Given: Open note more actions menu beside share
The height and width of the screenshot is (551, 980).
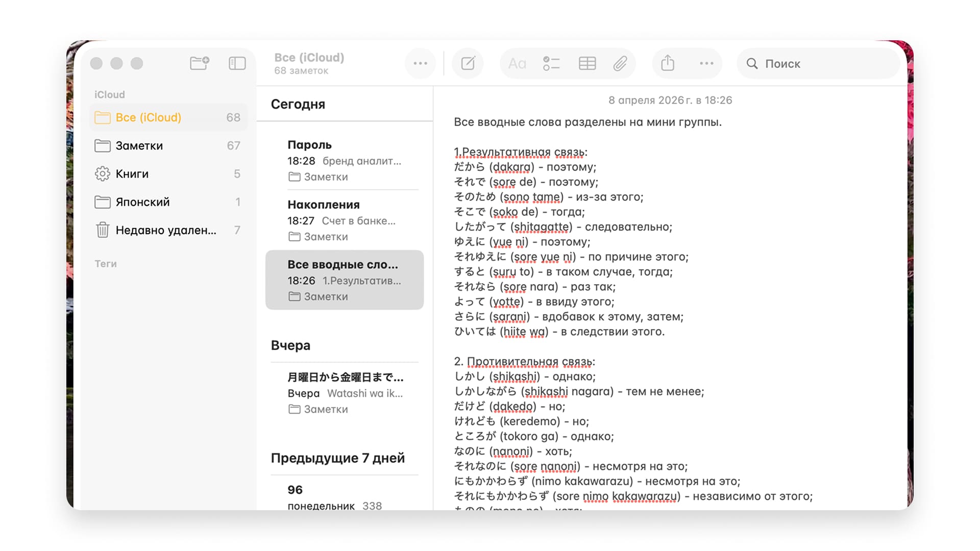Looking at the screenshot, I should click(x=706, y=63).
